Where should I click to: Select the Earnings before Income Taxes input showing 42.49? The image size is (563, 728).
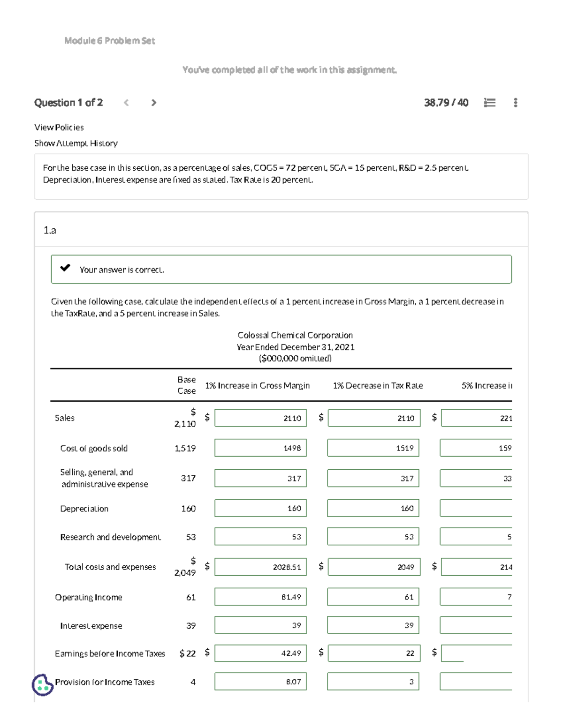[x=260, y=653]
